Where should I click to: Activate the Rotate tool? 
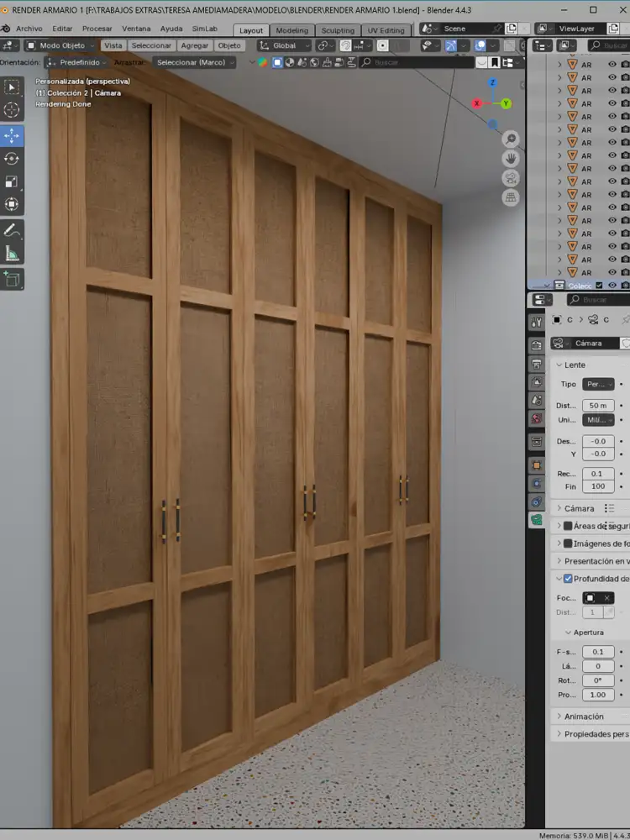point(11,159)
